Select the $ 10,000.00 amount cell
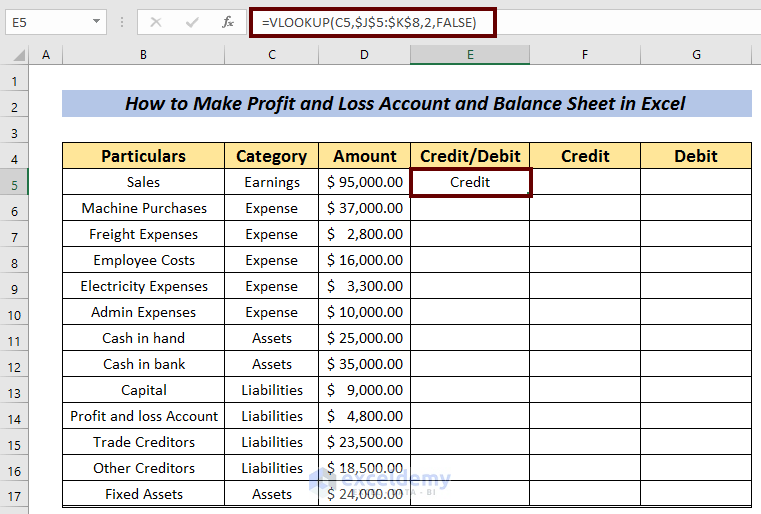The width and height of the screenshot is (761, 514). coord(364,312)
